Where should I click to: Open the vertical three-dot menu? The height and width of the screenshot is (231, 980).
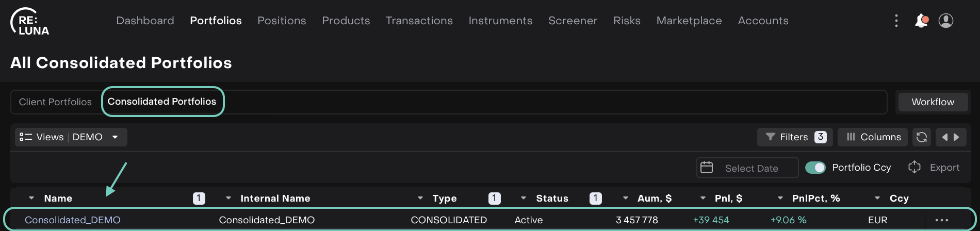click(x=896, y=21)
